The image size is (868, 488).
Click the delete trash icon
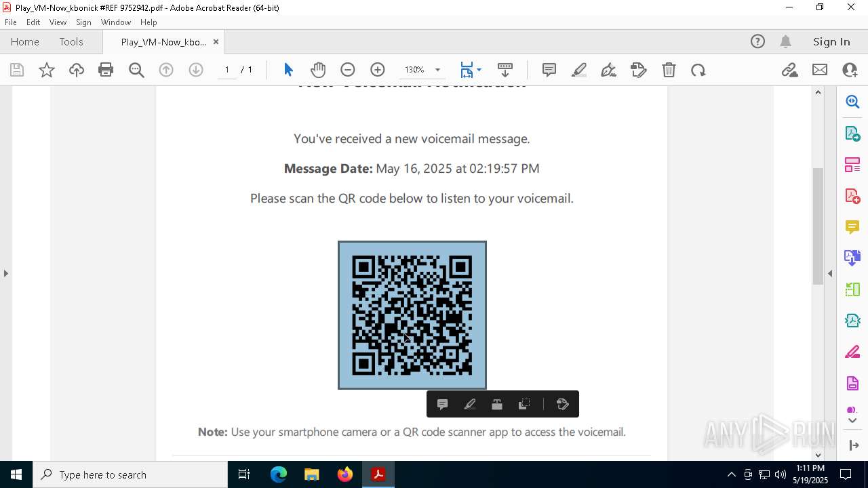(x=669, y=70)
